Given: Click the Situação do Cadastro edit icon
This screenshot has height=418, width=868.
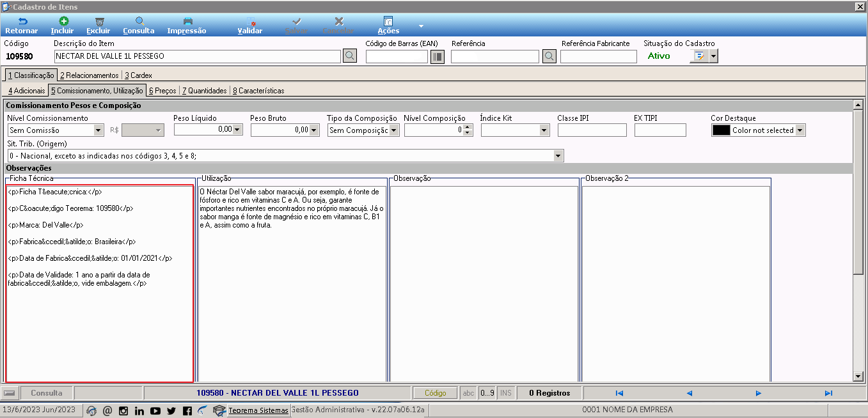Looking at the screenshot, I should tap(700, 56).
